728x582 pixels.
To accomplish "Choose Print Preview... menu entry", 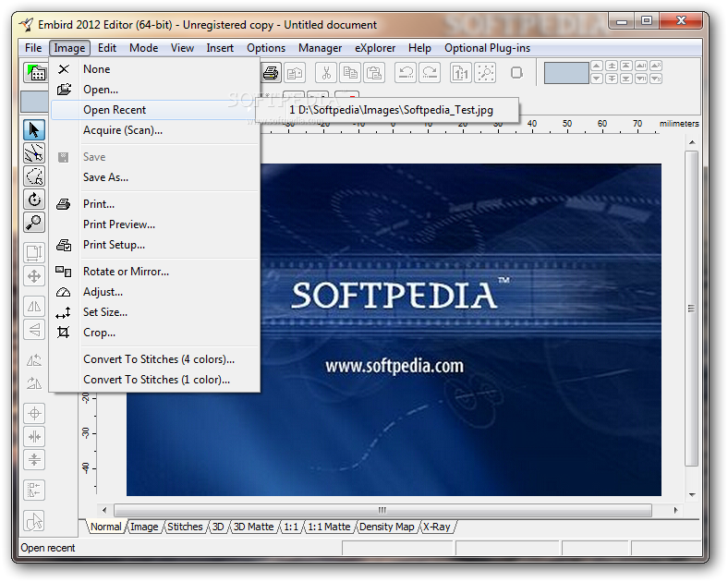I will (154, 224).
